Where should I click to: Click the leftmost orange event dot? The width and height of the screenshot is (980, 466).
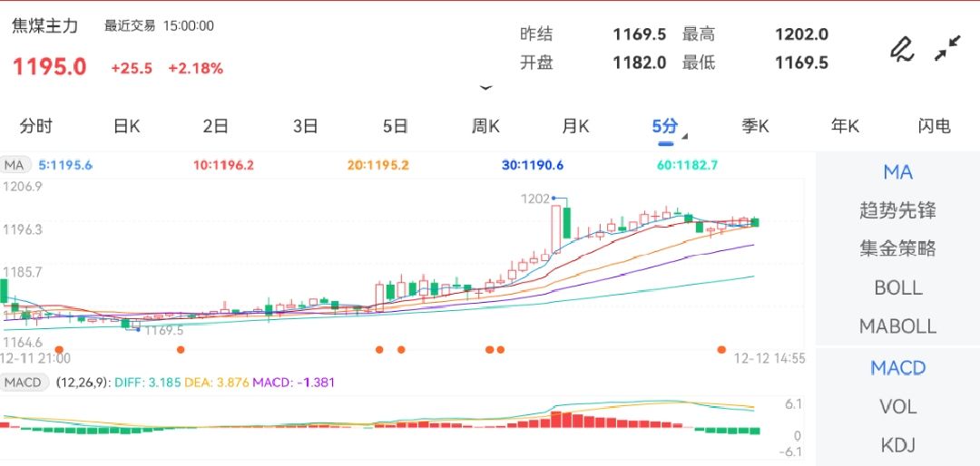(x=59, y=349)
